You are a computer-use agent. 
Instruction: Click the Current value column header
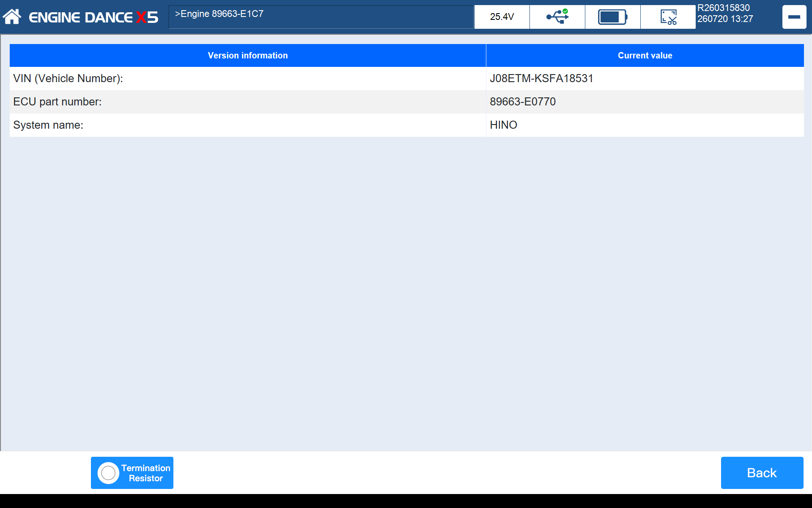(645, 55)
